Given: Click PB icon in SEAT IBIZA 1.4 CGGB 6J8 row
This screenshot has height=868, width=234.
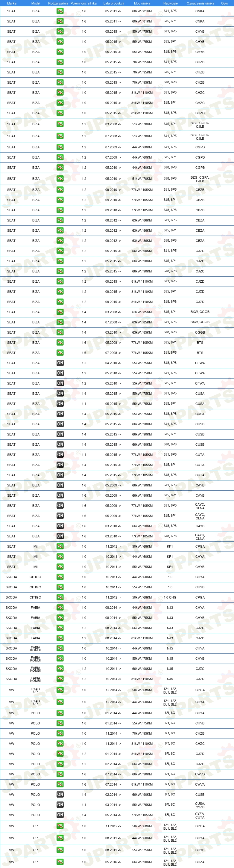Looking at the screenshot, I should coord(60,332).
